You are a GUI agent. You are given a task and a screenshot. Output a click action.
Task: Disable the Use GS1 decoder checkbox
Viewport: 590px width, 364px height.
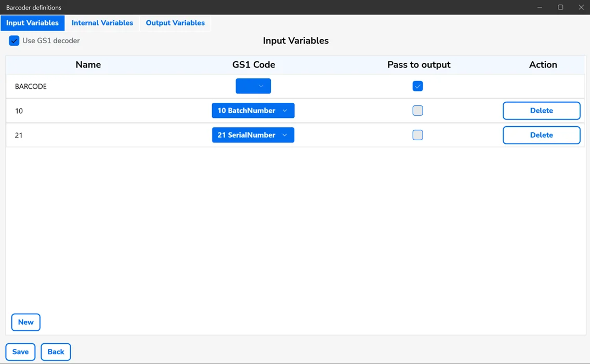pyautogui.click(x=14, y=41)
